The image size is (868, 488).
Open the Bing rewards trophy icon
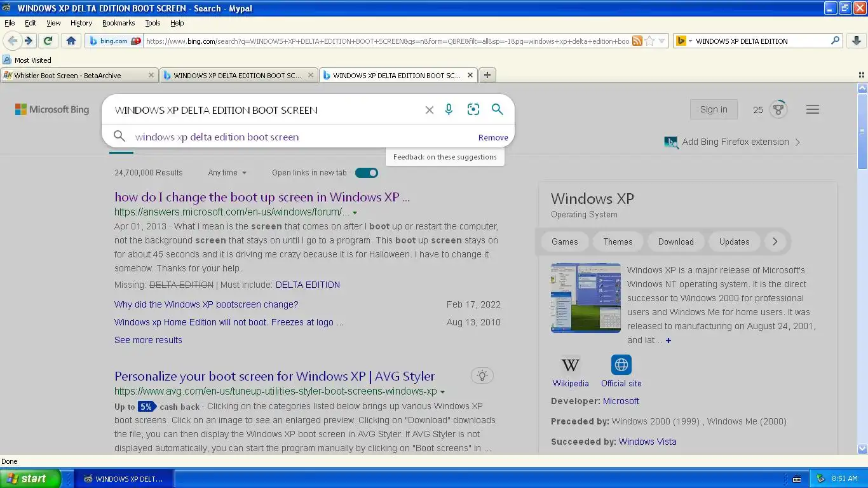pyautogui.click(x=778, y=109)
